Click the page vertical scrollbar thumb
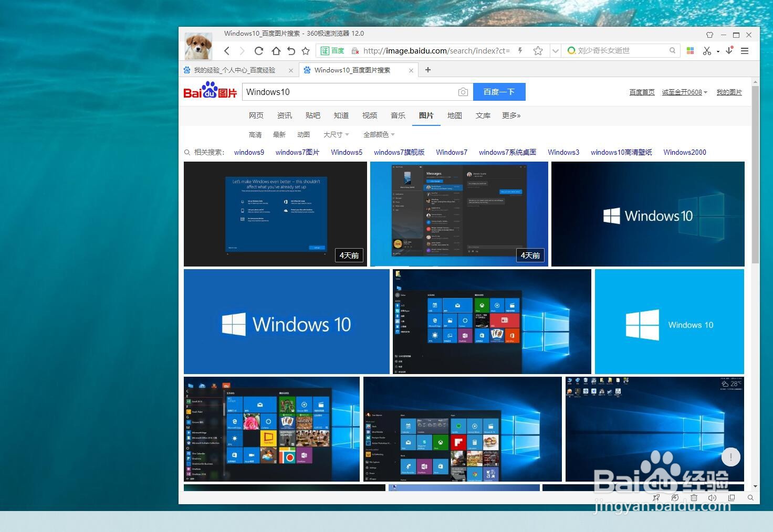This screenshot has width=773, height=532. (755, 174)
